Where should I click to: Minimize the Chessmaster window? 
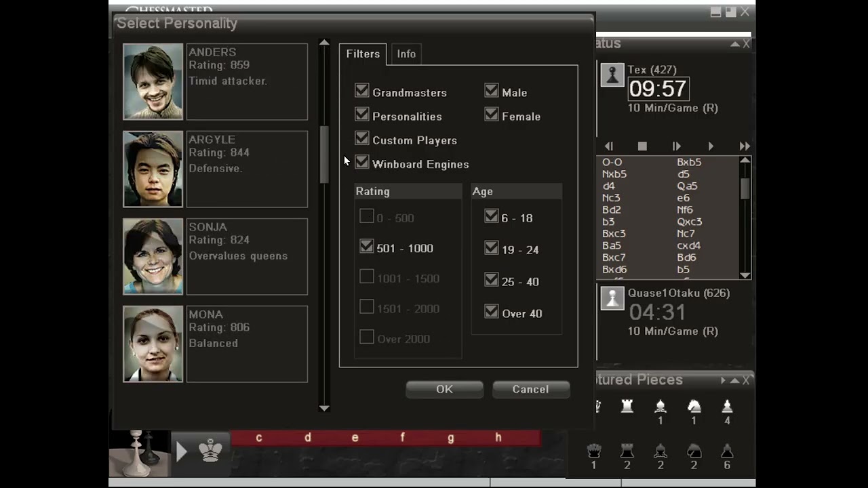pyautogui.click(x=716, y=12)
